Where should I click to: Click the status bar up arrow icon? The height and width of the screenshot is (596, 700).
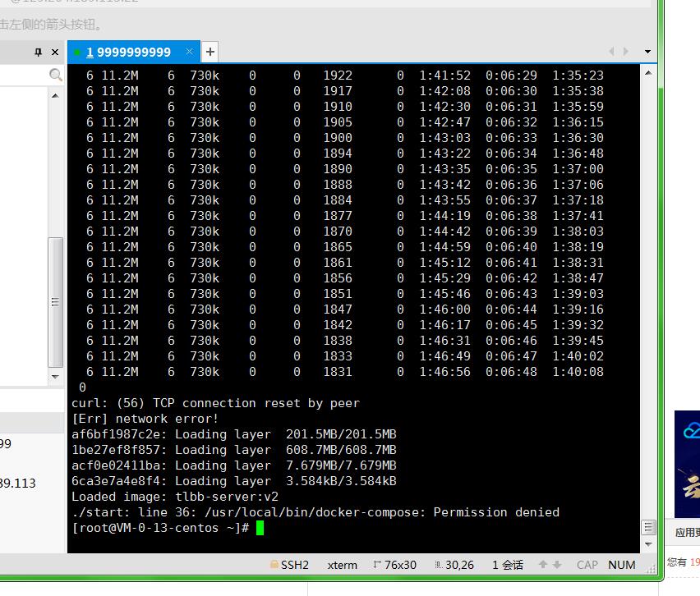543,565
